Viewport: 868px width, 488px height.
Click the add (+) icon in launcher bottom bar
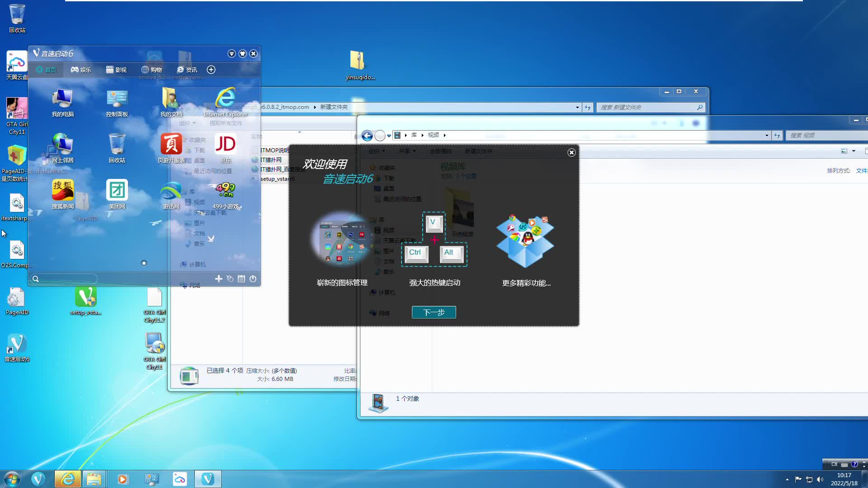pos(218,279)
